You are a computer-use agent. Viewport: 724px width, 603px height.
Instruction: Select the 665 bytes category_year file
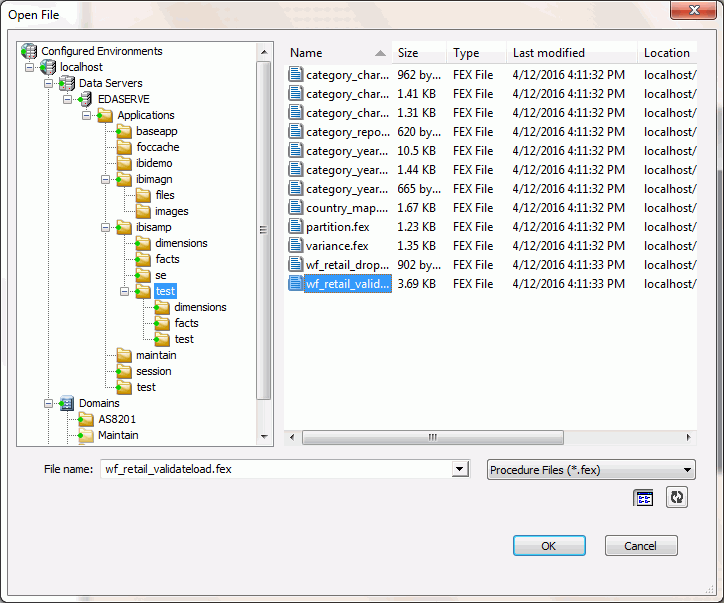click(490, 189)
